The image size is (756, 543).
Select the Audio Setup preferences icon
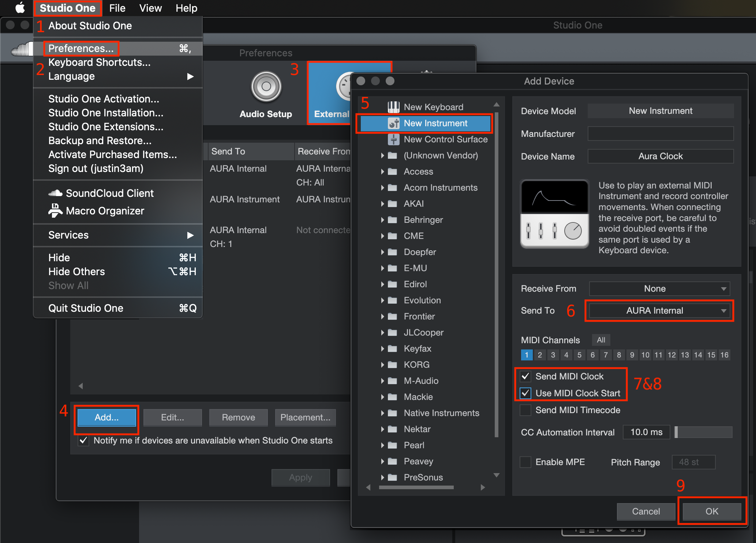tap(266, 87)
